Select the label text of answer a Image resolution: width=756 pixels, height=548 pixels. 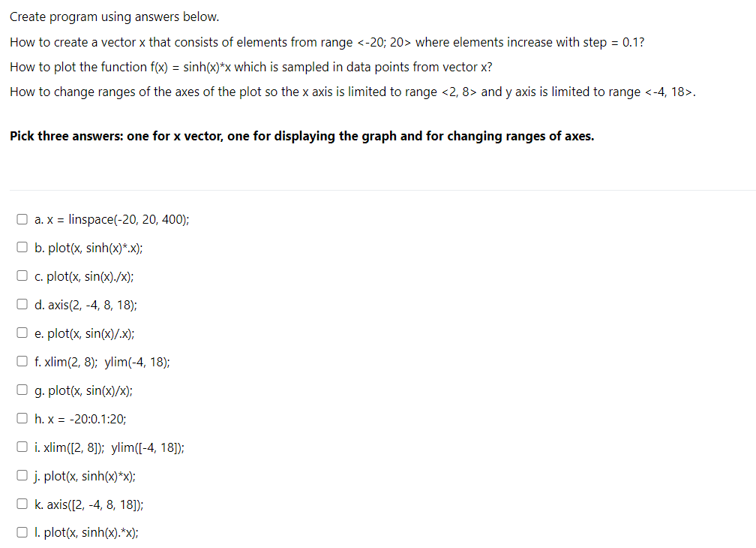click(111, 219)
